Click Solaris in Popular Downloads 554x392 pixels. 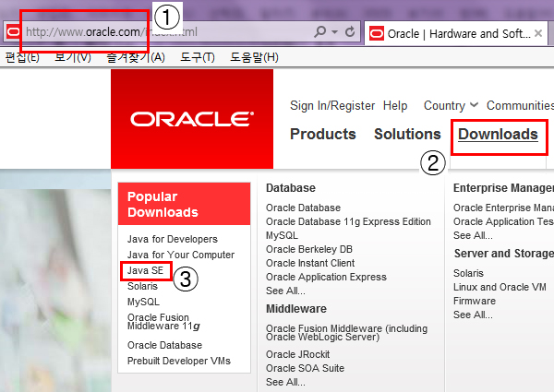click(x=142, y=286)
